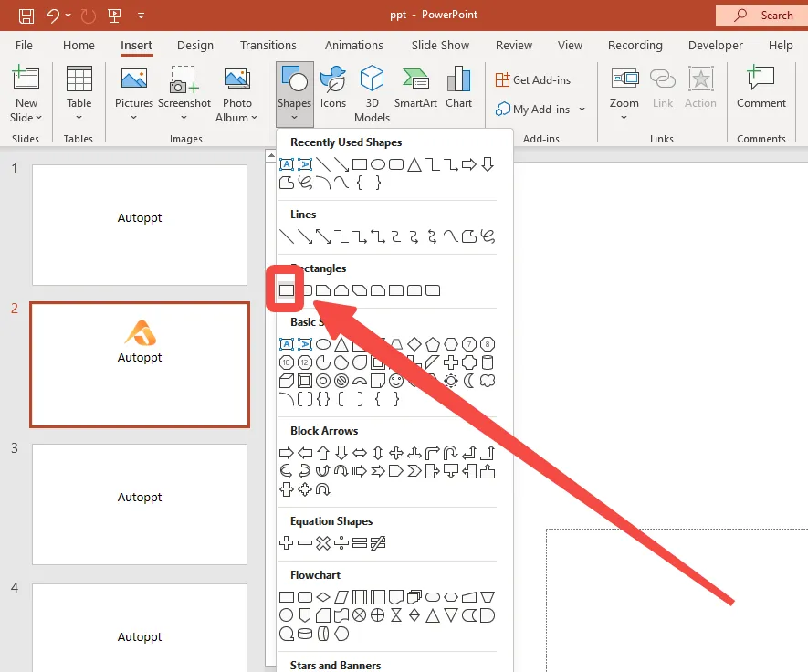The height and width of the screenshot is (672, 808).
Task: Click the Screenshot icon
Action: point(184,79)
